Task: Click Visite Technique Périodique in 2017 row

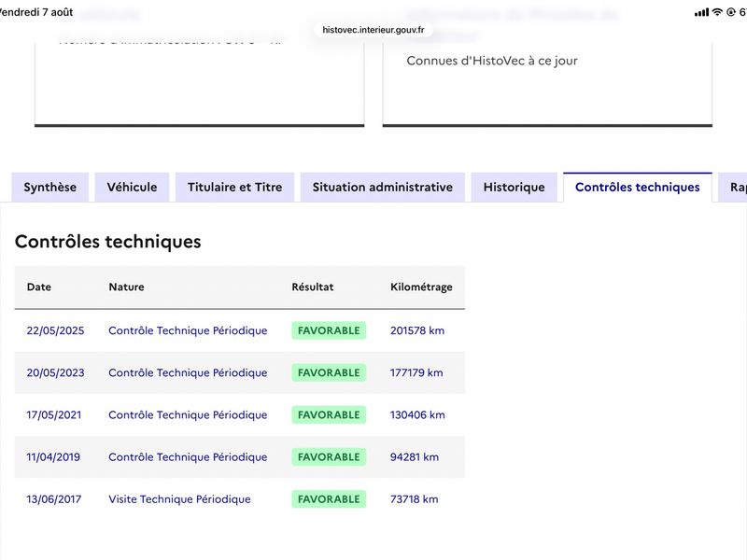Action: coord(179,499)
